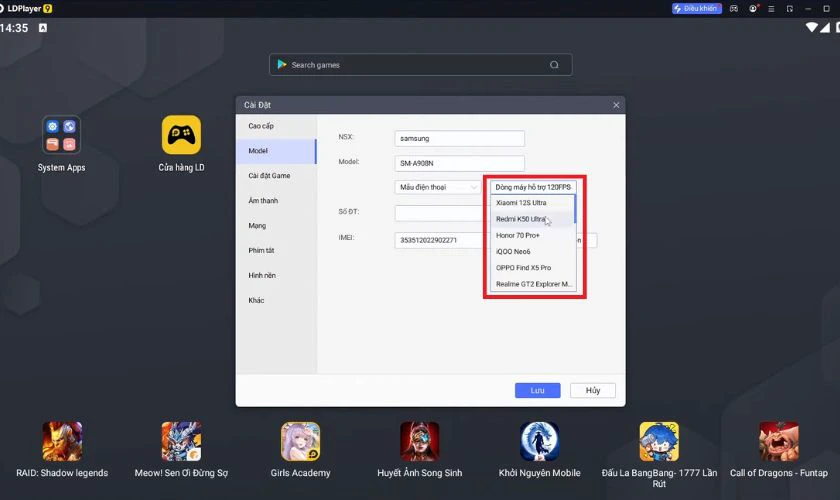
Task: Collapse the Dòng máy hỗ trợ 120FPS dropdown
Action: pyautogui.click(x=534, y=187)
